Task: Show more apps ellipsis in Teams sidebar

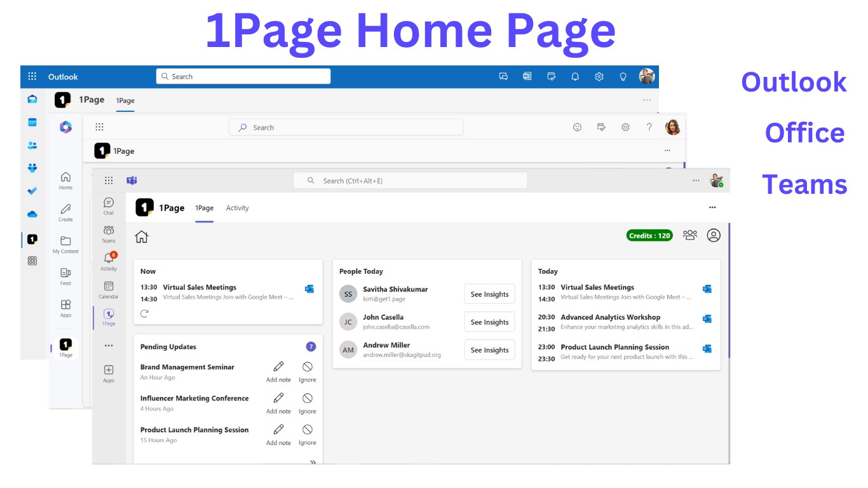Action: tap(109, 346)
